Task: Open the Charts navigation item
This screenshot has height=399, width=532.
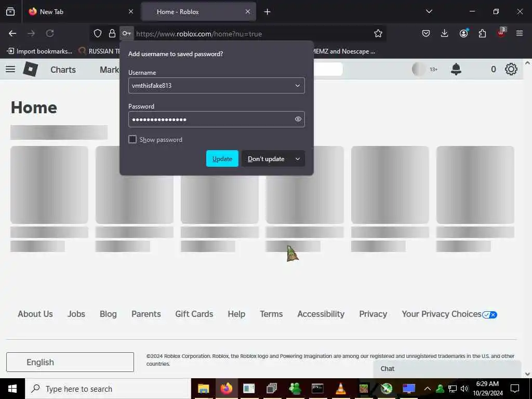Action: (63, 70)
